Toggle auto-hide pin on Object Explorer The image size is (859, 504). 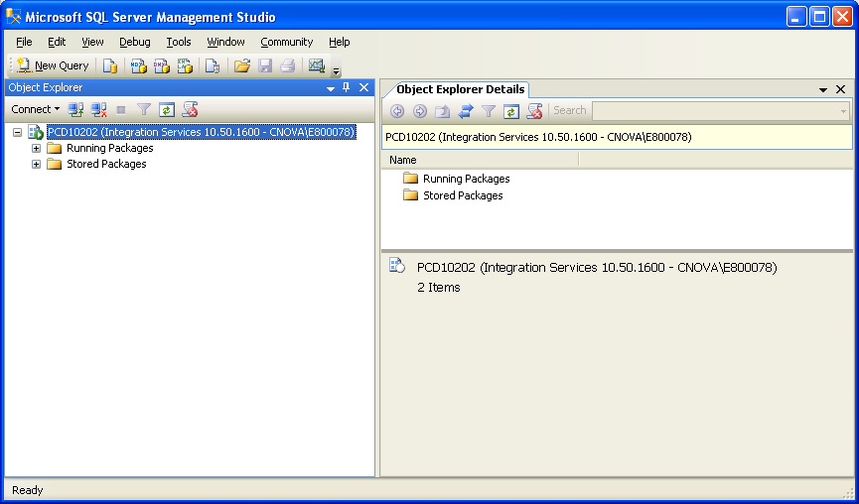pos(347,87)
